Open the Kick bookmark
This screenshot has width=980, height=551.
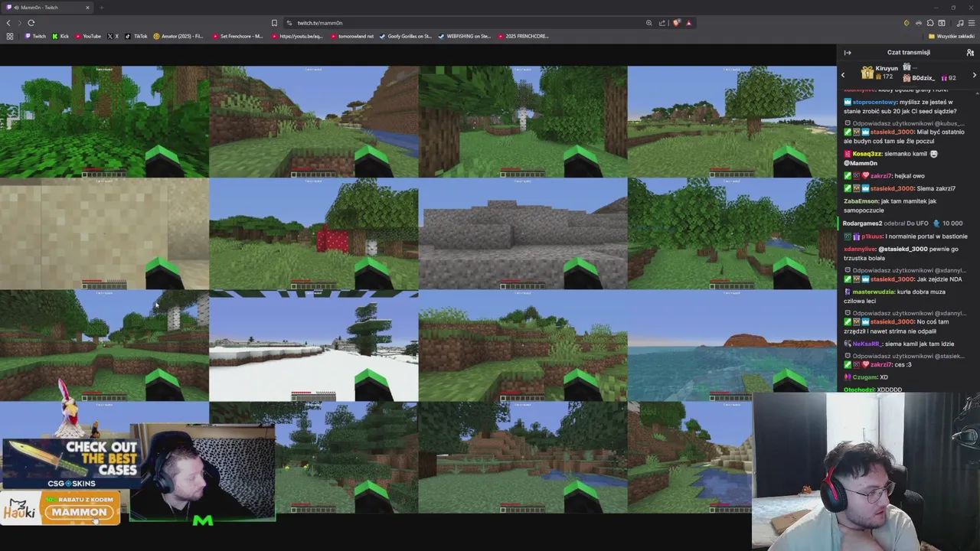coord(60,36)
